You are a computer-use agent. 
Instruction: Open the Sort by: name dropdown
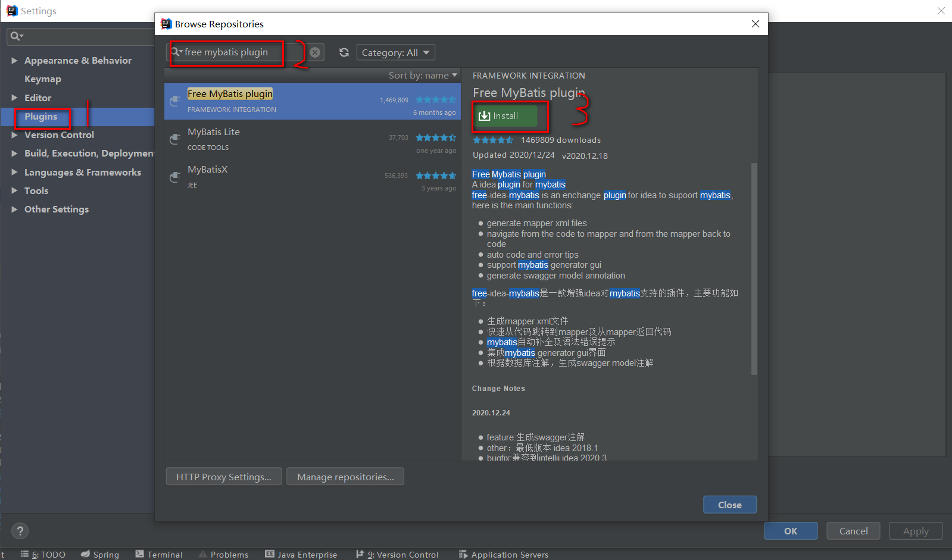pyautogui.click(x=423, y=75)
